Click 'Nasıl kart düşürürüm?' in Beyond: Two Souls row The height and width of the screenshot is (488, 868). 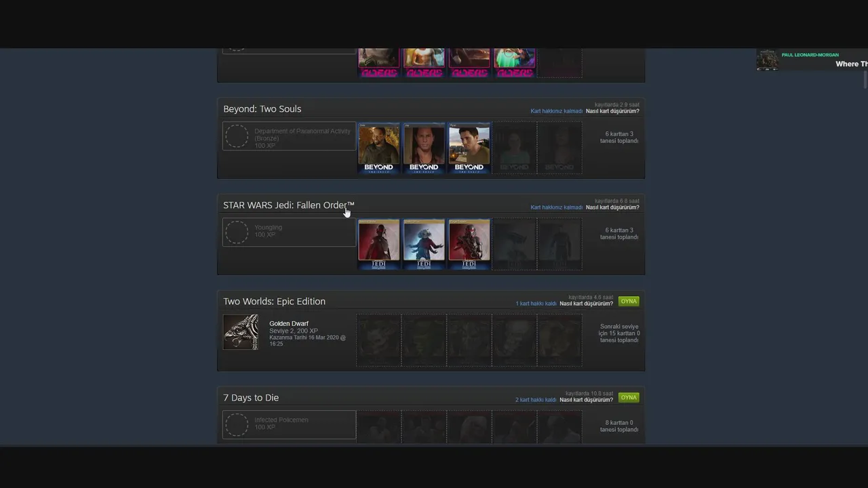612,111
